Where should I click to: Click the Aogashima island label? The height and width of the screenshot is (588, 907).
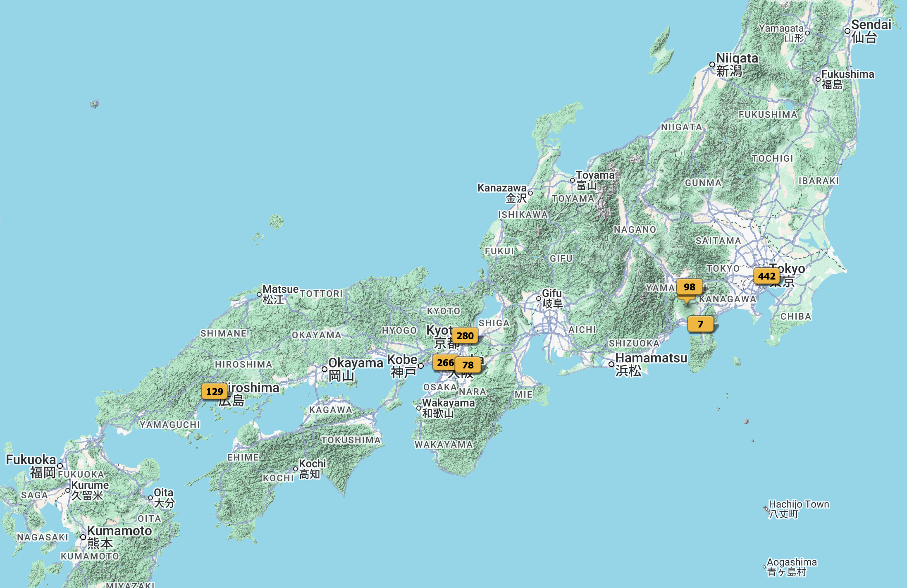click(791, 562)
